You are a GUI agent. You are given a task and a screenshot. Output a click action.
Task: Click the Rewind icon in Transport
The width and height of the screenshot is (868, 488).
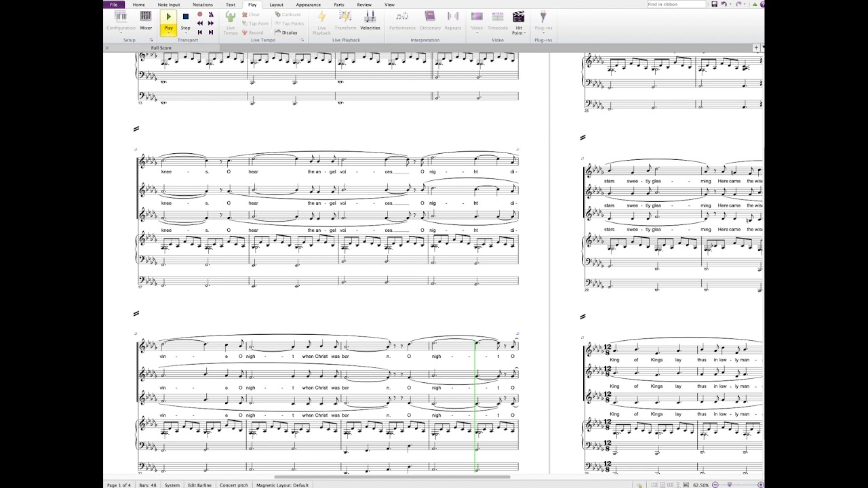(199, 23)
